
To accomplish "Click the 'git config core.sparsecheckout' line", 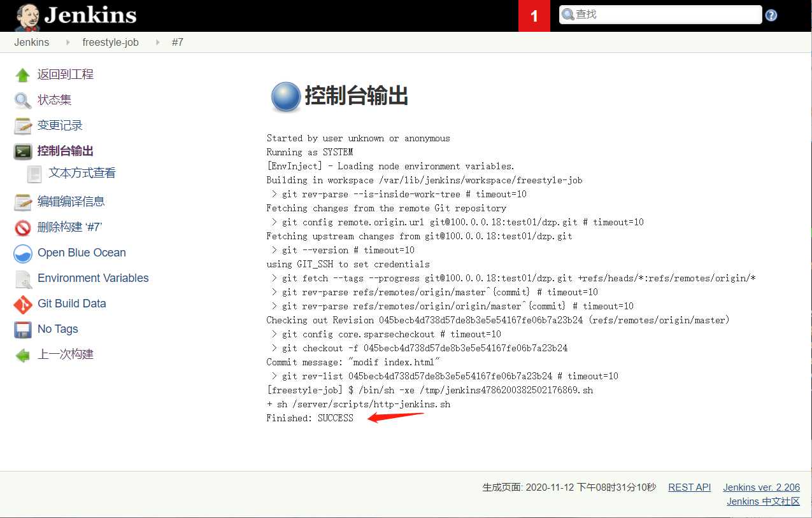I will pos(386,334).
